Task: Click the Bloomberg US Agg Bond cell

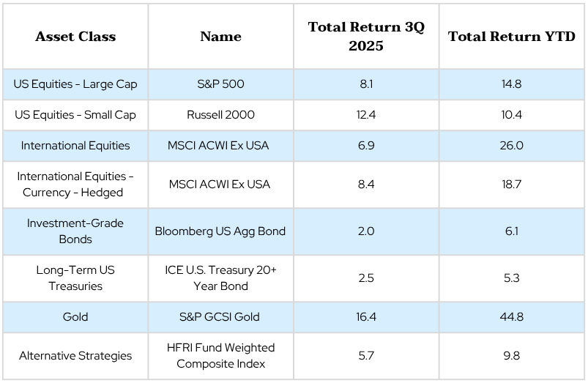Action: pyautogui.click(x=220, y=231)
